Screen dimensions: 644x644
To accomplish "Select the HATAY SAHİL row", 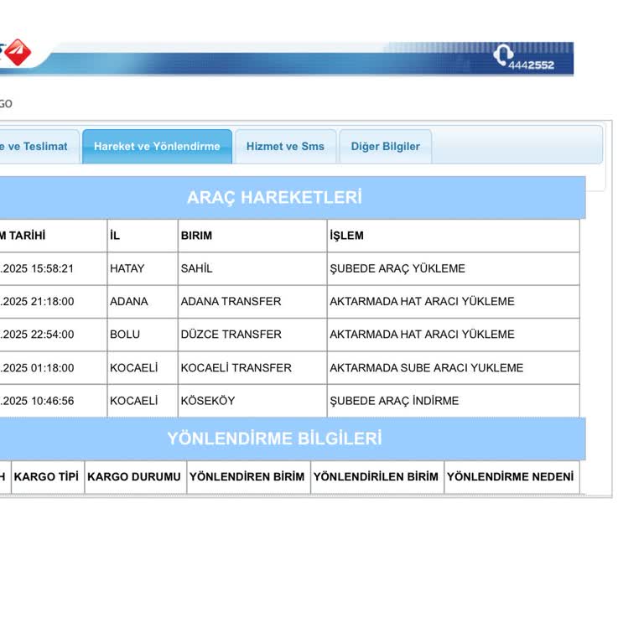I will 289,268.
